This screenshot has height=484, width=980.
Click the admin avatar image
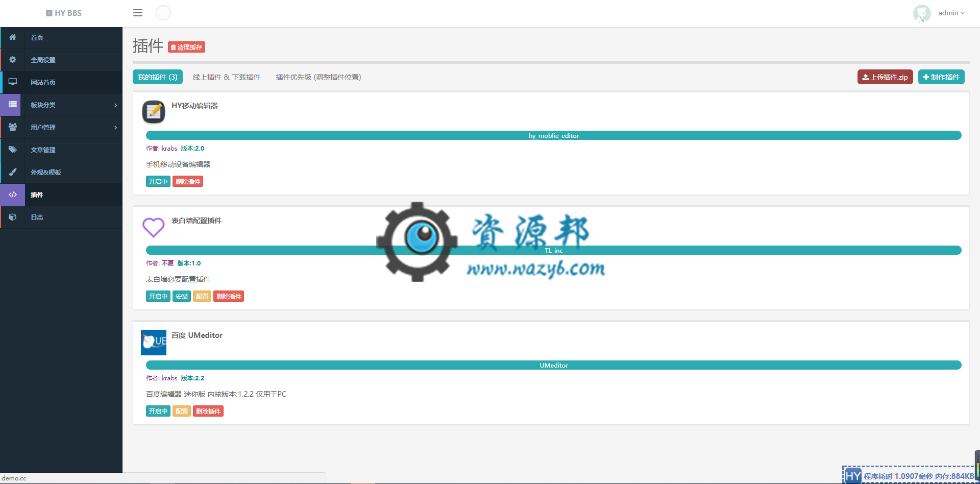point(922,13)
